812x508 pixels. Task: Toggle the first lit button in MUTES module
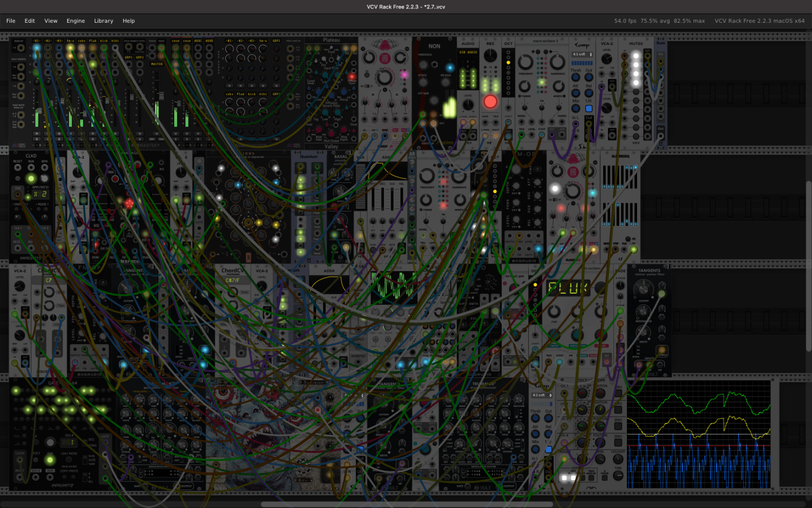[636, 56]
